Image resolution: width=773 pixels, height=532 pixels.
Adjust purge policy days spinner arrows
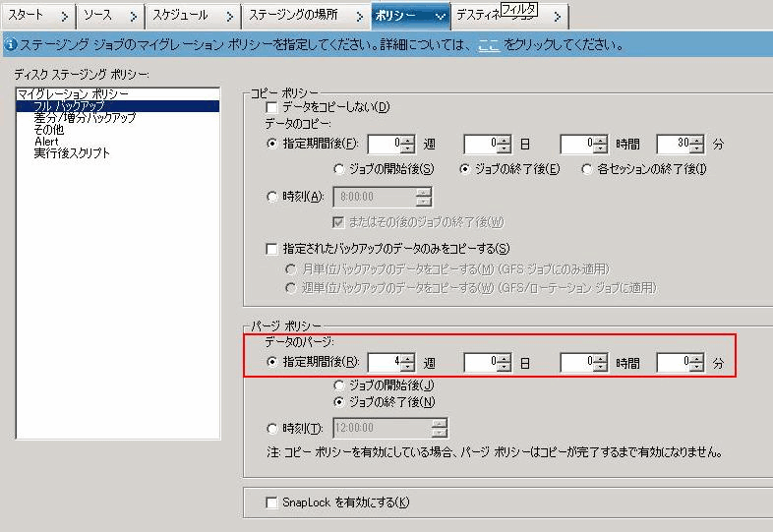tap(504, 363)
